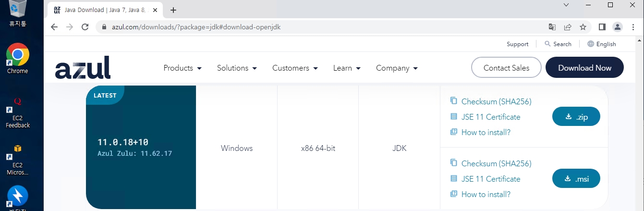
Task: Translate this page via the address bar icon
Action: point(552,27)
